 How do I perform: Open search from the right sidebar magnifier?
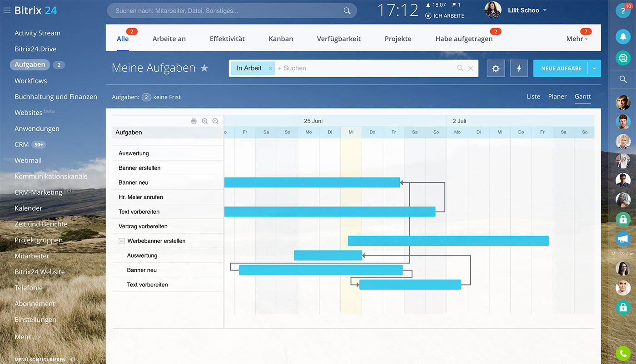[x=623, y=79]
